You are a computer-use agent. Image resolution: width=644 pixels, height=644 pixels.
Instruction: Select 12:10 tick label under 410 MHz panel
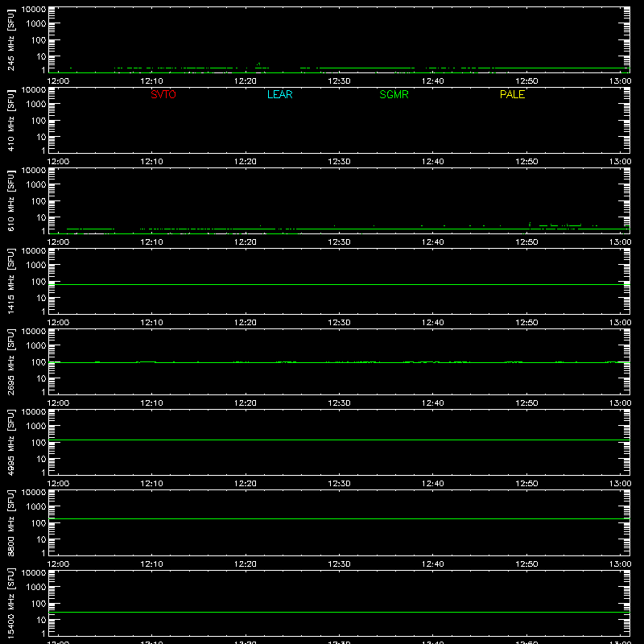(x=151, y=162)
